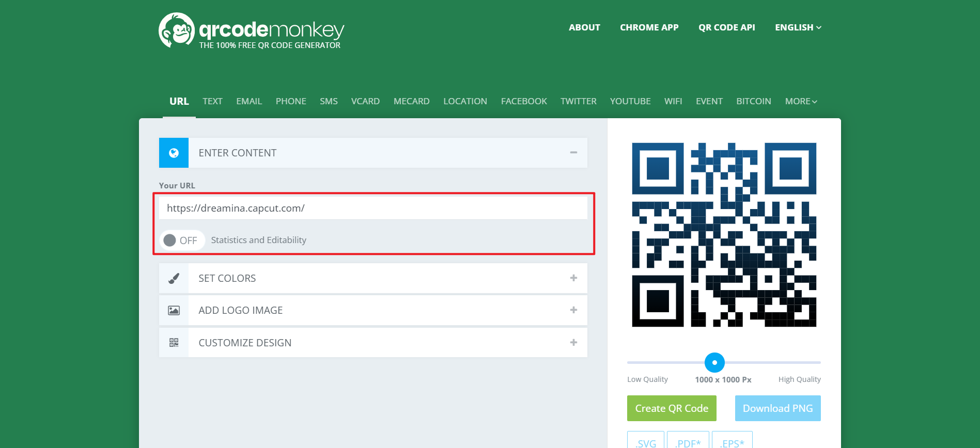Click the paintbrush icon for Set Colors
Screen dimensions: 980x448
pyautogui.click(x=174, y=278)
